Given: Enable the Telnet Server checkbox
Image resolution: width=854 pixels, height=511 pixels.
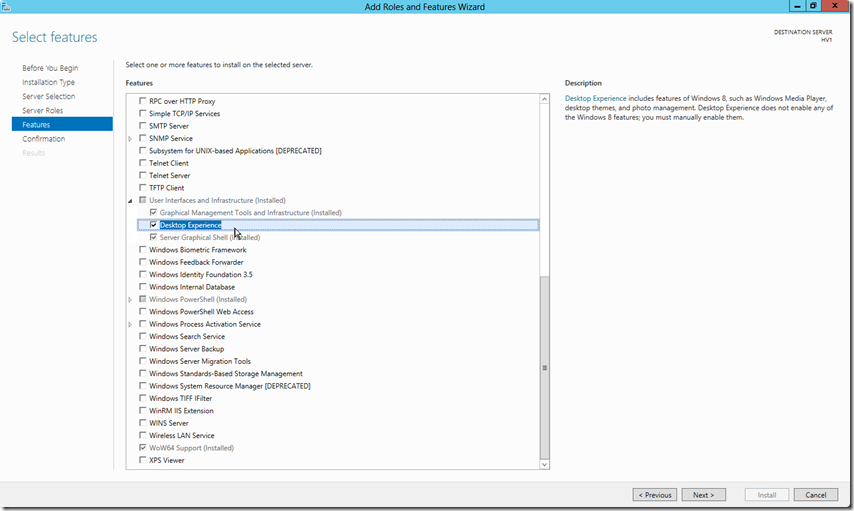Looking at the screenshot, I should (143, 175).
